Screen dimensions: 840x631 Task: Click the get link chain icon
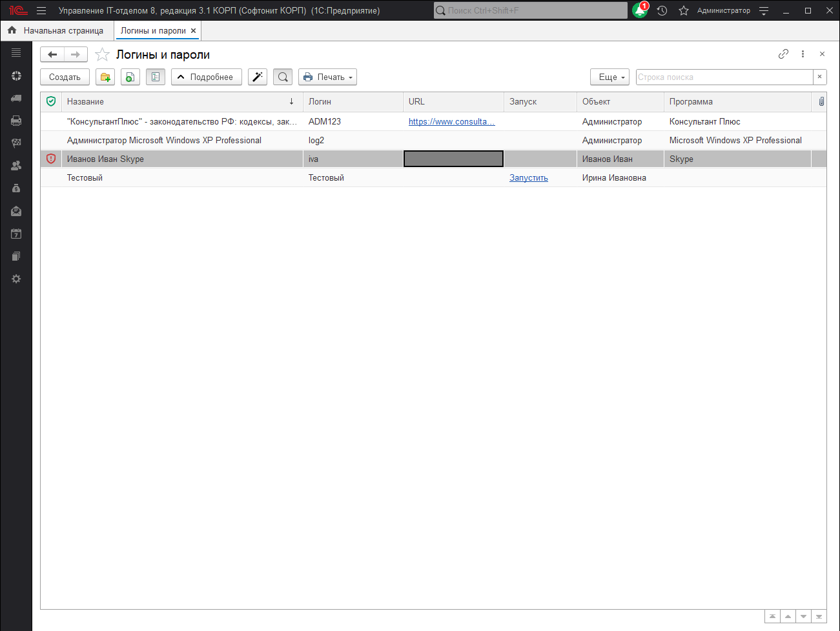[783, 54]
